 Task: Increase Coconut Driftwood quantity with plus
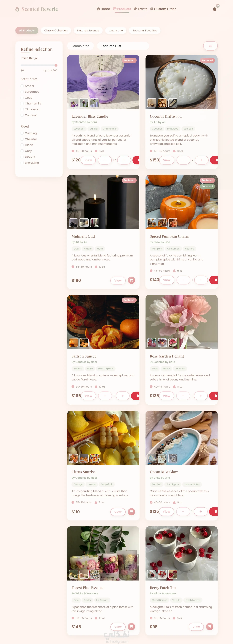click(202, 160)
